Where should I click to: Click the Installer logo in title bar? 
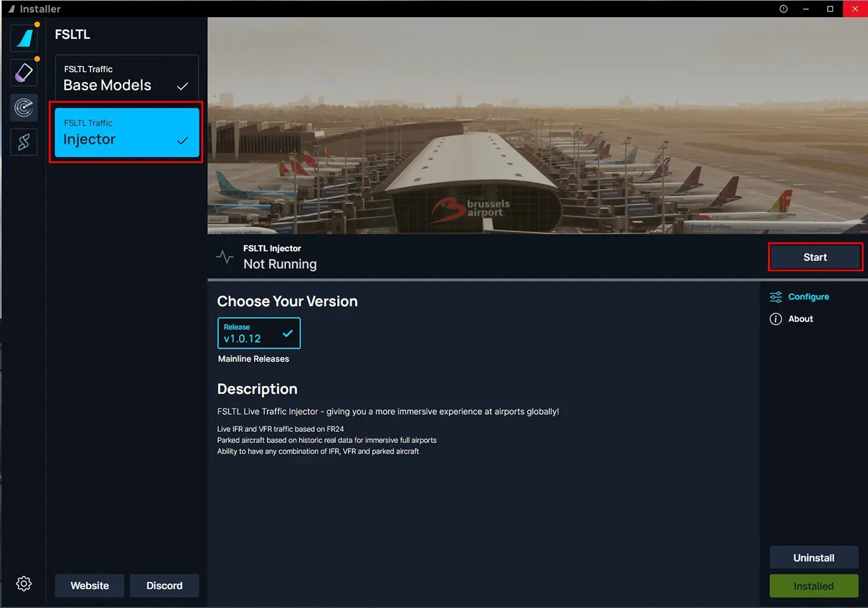pos(11,9)
